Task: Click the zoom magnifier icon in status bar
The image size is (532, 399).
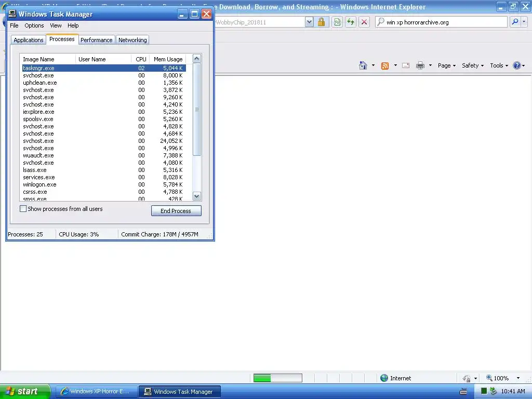Action: 489,378
